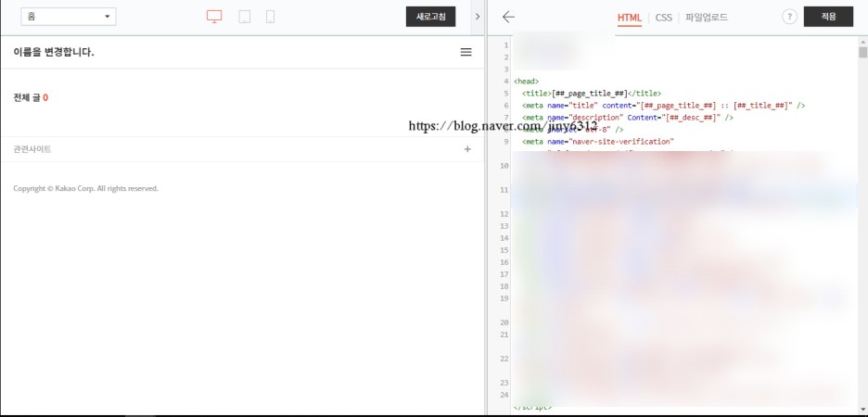
Task: Click line number 24 in gutter
Action: (504, 395)
